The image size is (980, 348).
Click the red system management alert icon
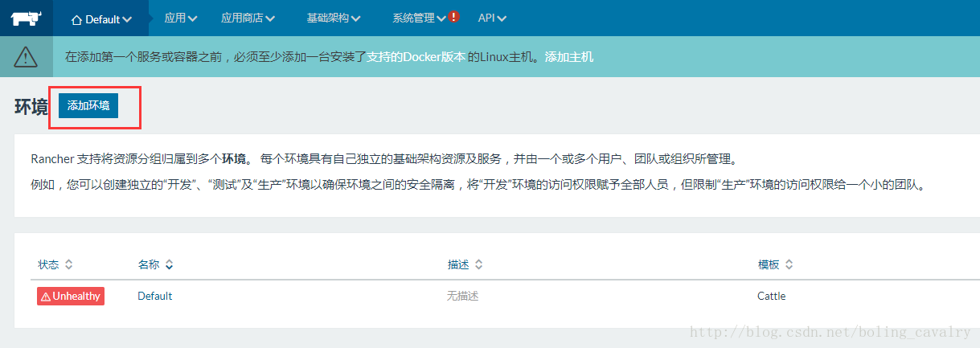454,17
